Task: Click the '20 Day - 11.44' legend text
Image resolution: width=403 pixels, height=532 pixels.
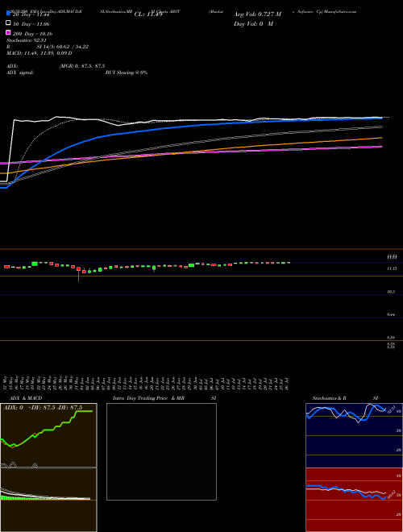Action: pos(31,15)
